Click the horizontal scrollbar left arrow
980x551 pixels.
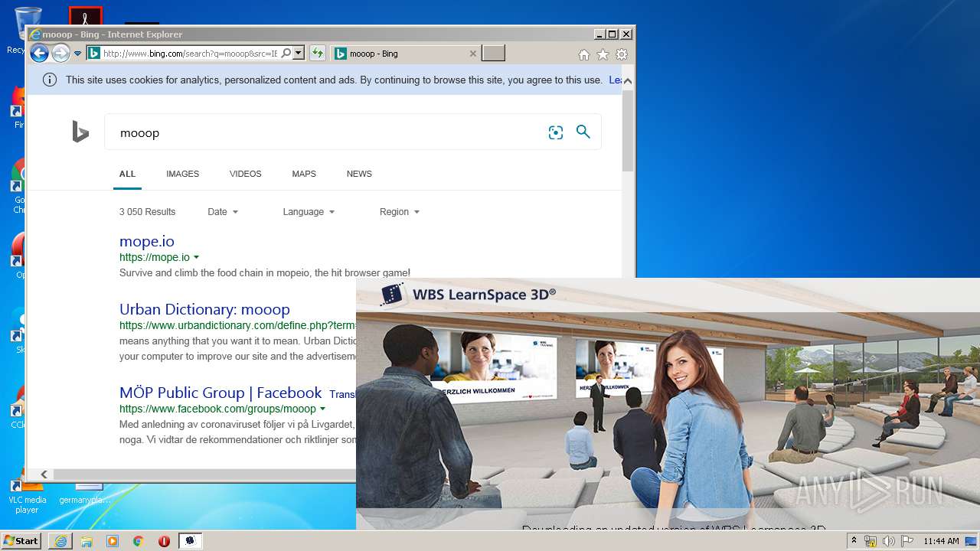44,474
